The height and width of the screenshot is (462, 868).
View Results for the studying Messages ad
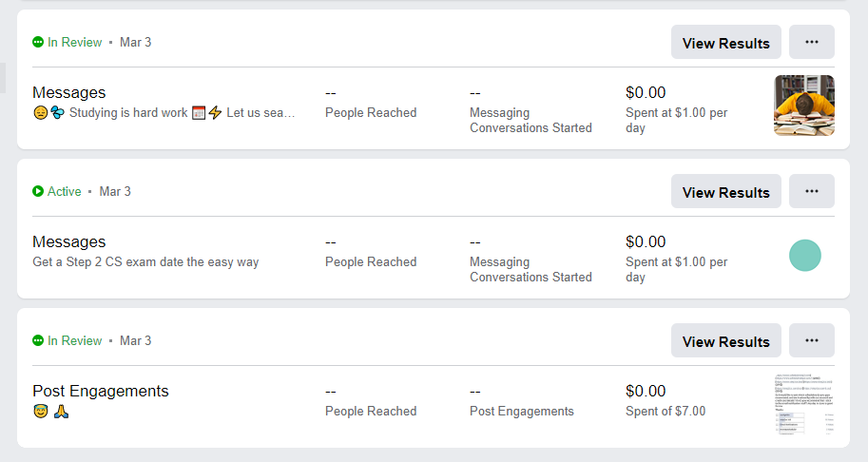[x=725, y=43]
